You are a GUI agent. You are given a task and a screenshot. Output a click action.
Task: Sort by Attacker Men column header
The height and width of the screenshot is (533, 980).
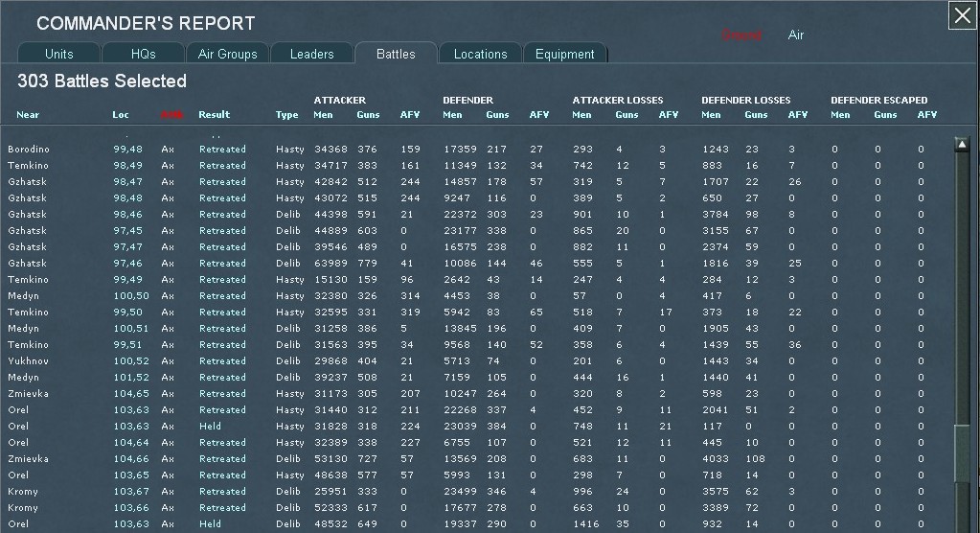[x=323, y=115]
